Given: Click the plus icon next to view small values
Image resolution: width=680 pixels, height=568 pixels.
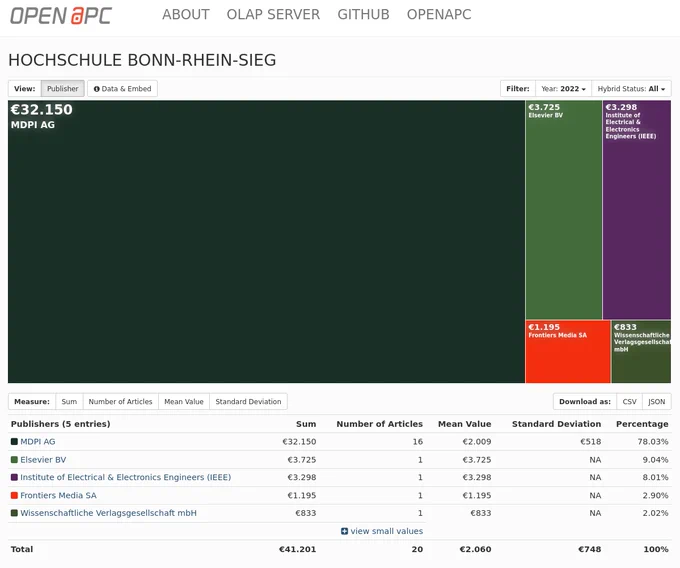Looking at the screenshot, I should tap(344, 531).
